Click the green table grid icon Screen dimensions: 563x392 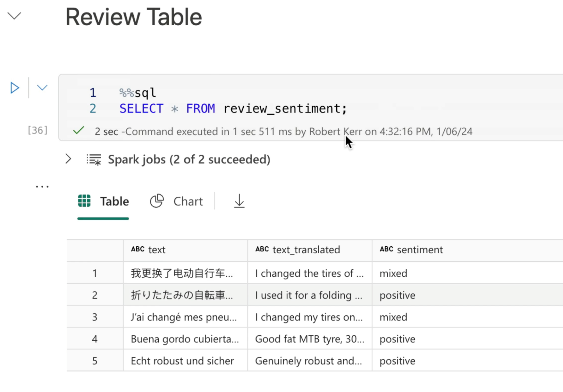84,201
